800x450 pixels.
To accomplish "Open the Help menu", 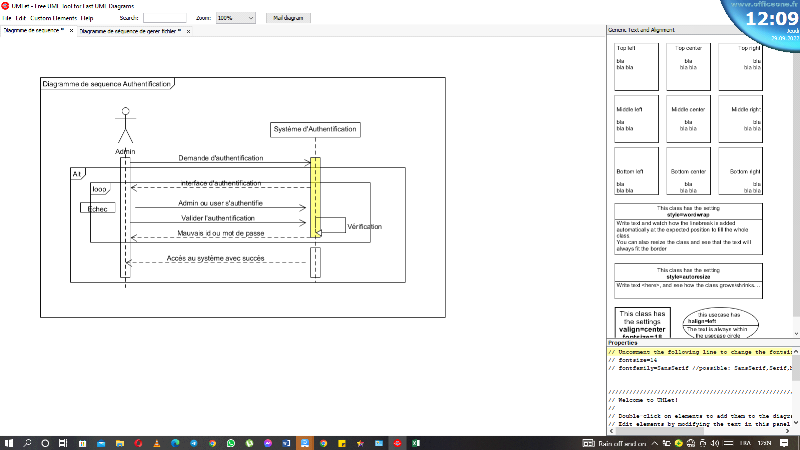I will (87, 18).
